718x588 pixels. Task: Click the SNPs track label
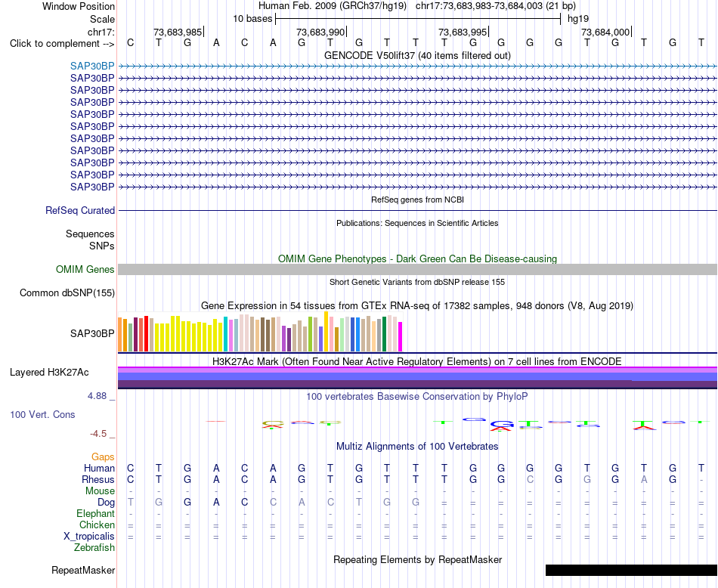pos(102,246)
